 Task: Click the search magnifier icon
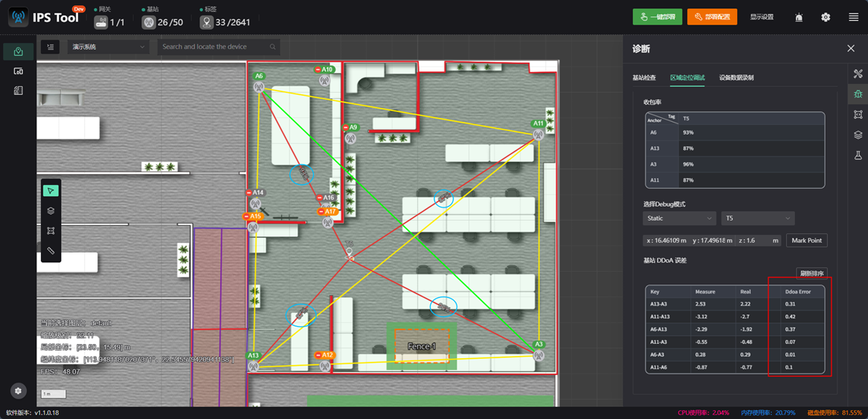[272, 47]
